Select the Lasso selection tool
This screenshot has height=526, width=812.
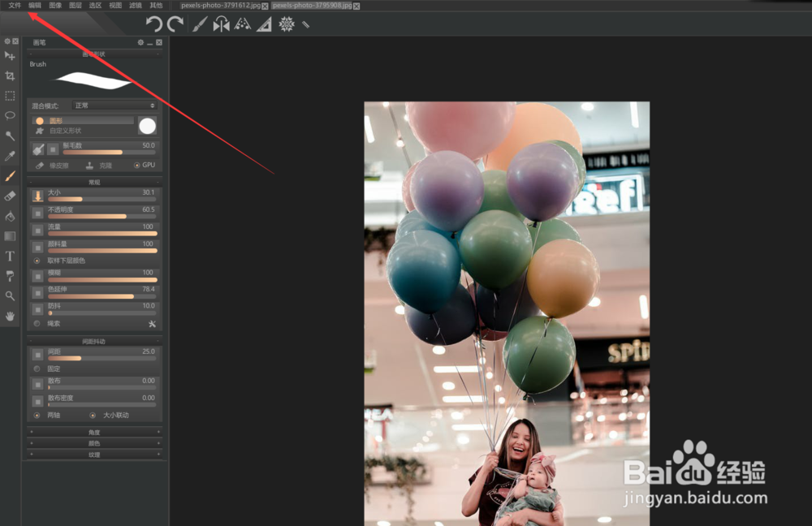point(10,115)
